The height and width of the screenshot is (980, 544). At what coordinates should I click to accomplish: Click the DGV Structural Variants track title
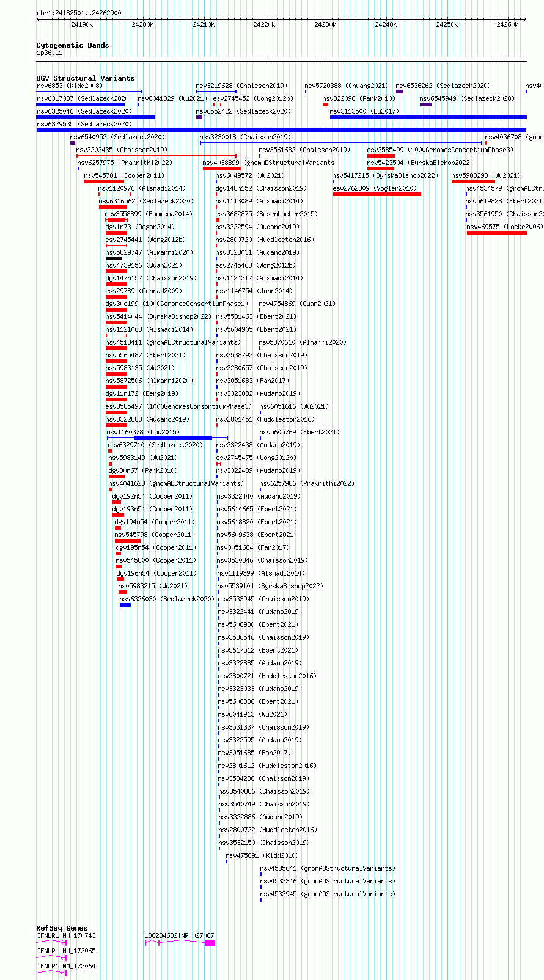(86, 78)
